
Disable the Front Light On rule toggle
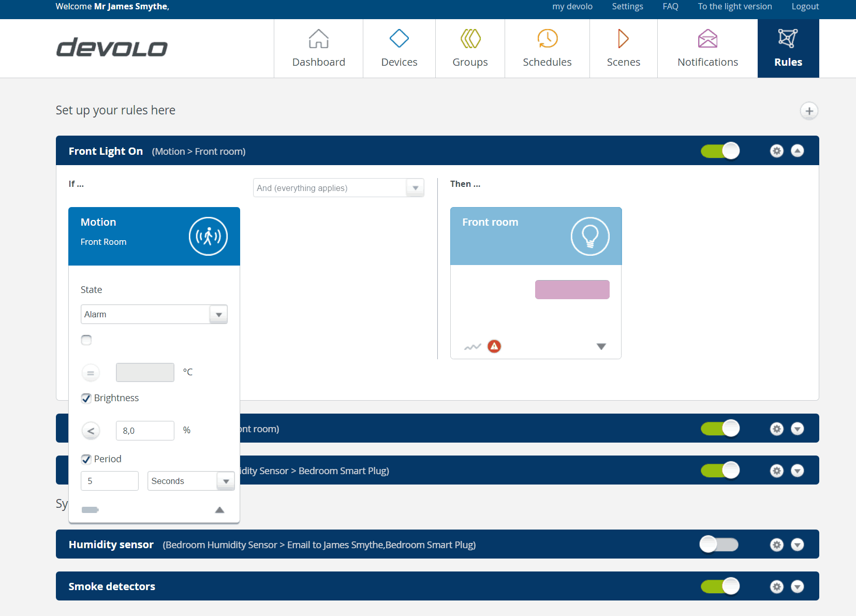720,151
